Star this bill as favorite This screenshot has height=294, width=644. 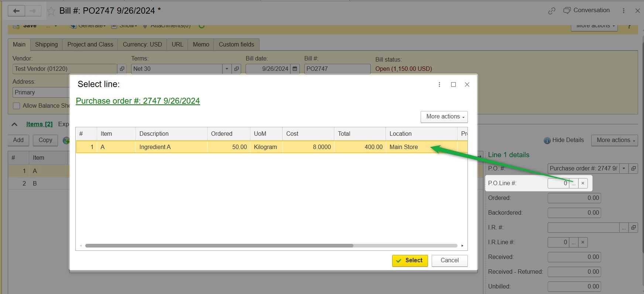pyautogui.click(x=51, y=11)
